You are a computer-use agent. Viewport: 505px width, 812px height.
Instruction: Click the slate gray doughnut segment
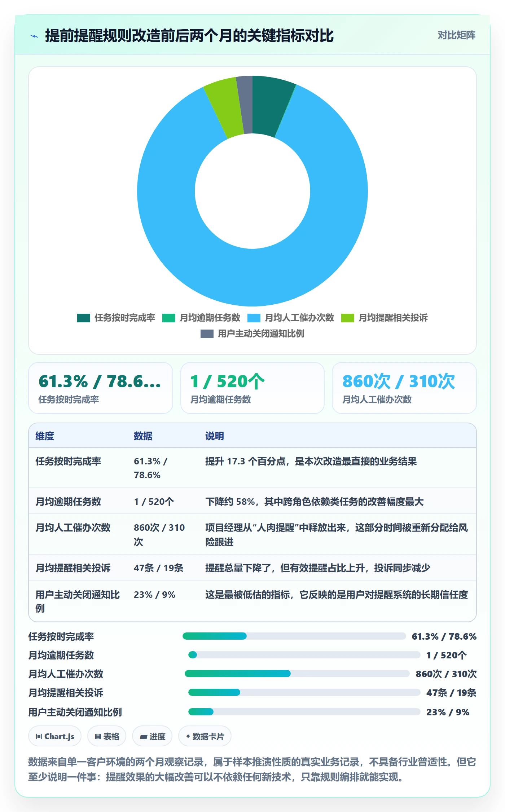pos(246,105)
